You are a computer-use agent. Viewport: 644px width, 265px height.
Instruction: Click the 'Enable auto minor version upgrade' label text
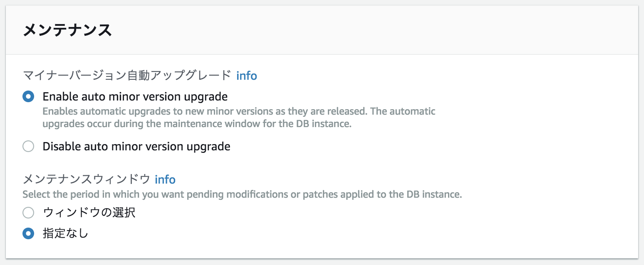coord(135,97)
